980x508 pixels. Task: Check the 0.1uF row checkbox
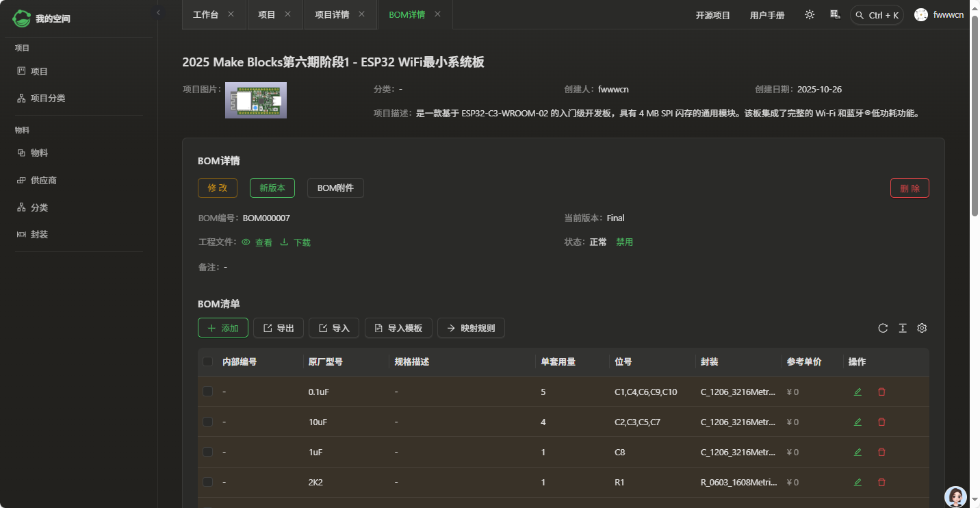point(208,392)
